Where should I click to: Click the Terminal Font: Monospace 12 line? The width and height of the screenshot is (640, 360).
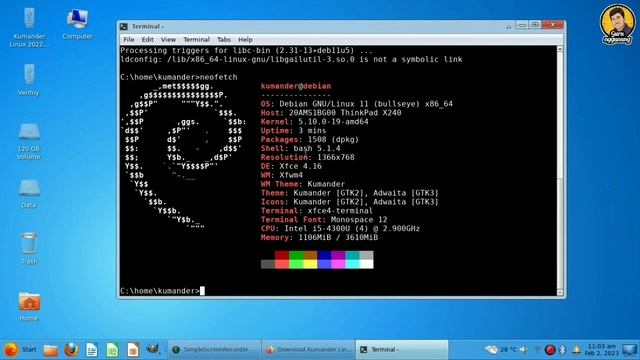pyautogui.click(x=324, y=220)
